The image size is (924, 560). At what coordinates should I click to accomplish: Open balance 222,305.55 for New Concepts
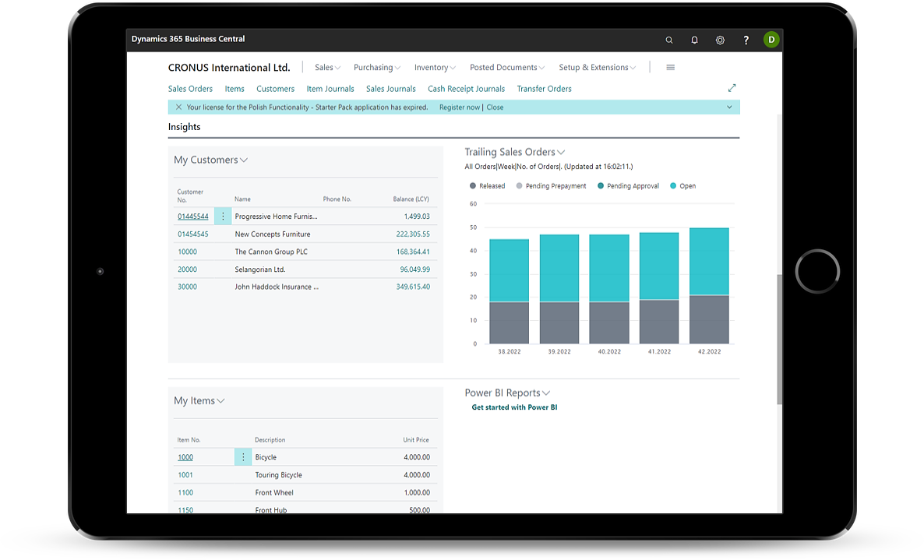(x=413, y=234)
